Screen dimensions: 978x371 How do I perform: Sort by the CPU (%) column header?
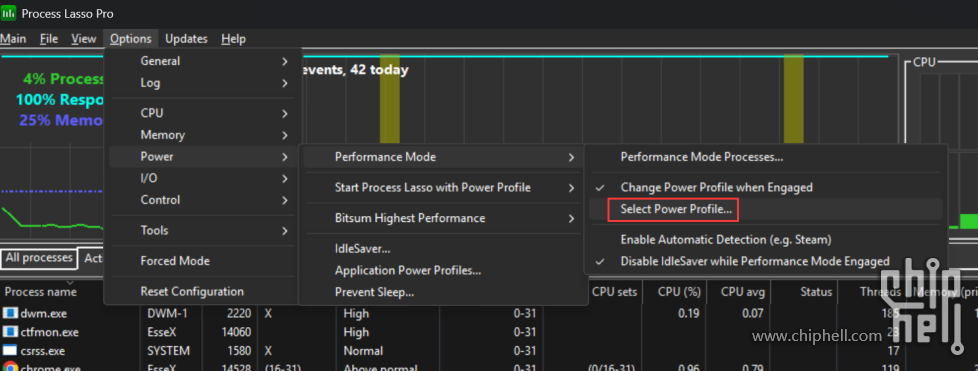pos(680,292)
